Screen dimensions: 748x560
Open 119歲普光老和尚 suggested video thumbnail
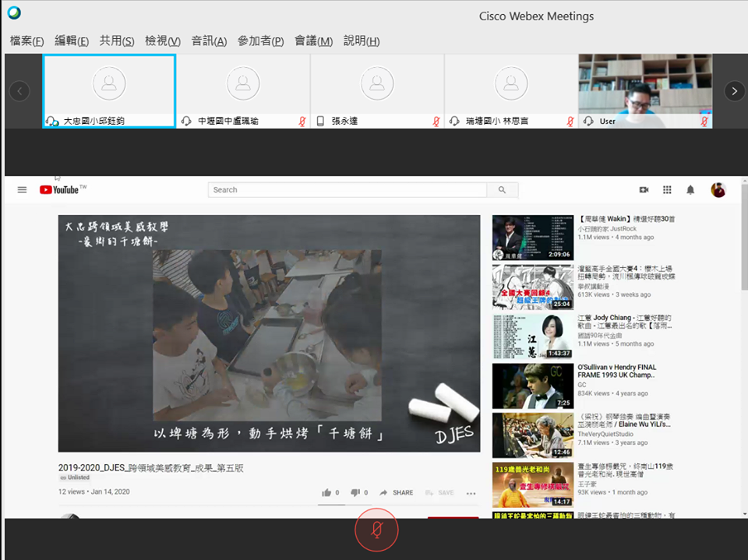[533, 484]
